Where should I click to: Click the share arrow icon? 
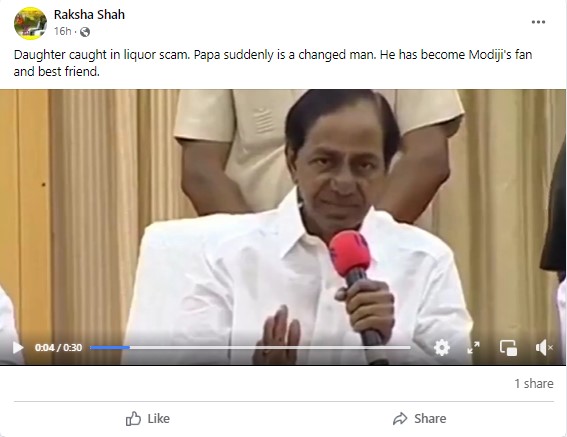tap(400, 419)
